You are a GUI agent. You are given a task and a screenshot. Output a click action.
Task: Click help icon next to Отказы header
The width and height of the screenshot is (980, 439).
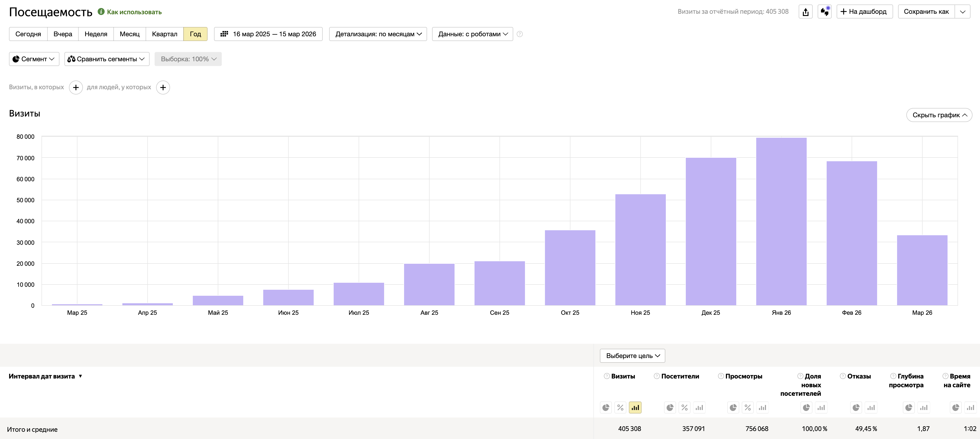coord(843,376)
